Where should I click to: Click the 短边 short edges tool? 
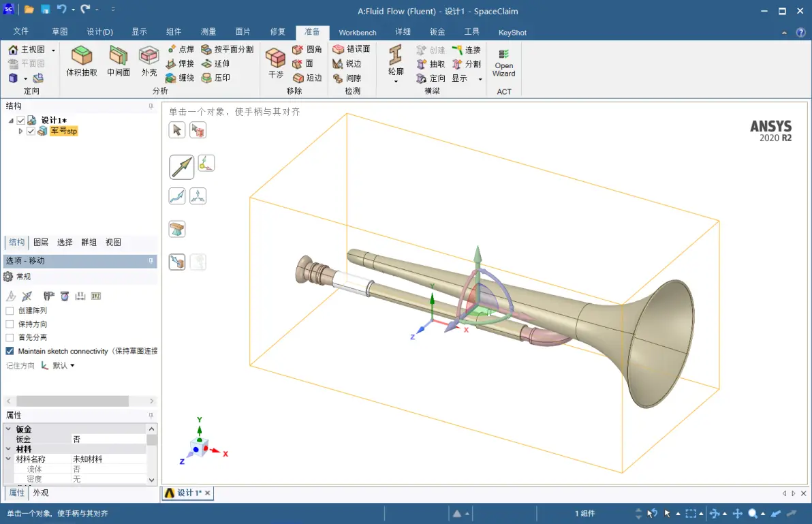click(x=307, y=78)
